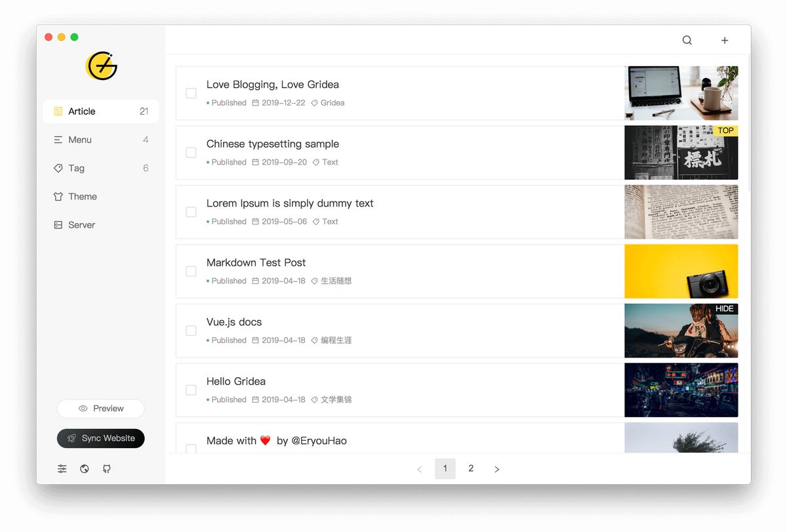Tick the checkbox for 'Love Blogging, Love Gridea'
The width and height of the screenshot is (787, 532).
click(191, 93)
